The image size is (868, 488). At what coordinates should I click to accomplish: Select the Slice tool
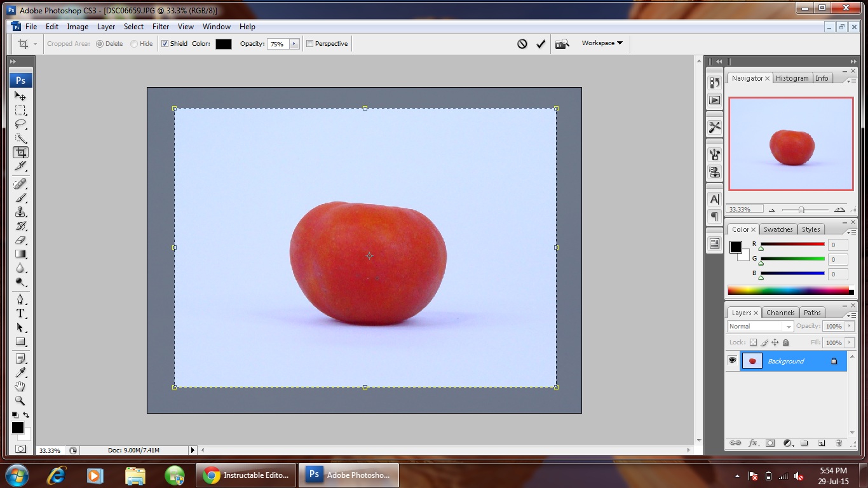click(20, 166)
